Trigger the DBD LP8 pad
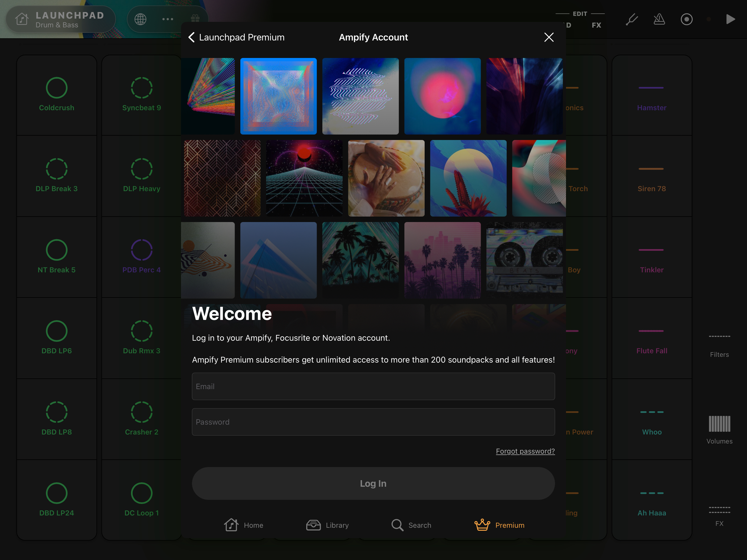Viewport: 747px width, 560px height. coord(57,419)
